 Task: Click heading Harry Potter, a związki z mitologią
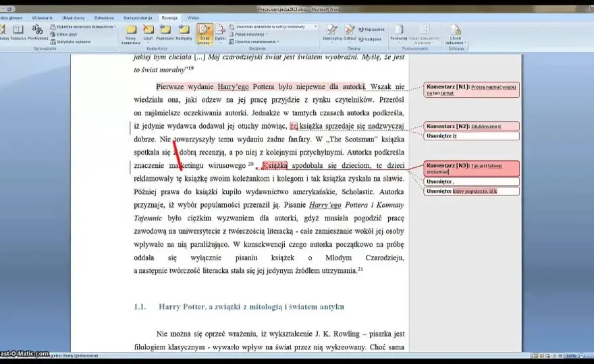point(251,307)
